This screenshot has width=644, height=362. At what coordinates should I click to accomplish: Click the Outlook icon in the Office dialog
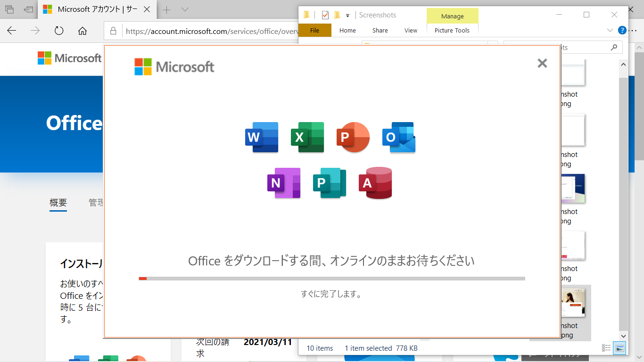click(x=399, y=137)
